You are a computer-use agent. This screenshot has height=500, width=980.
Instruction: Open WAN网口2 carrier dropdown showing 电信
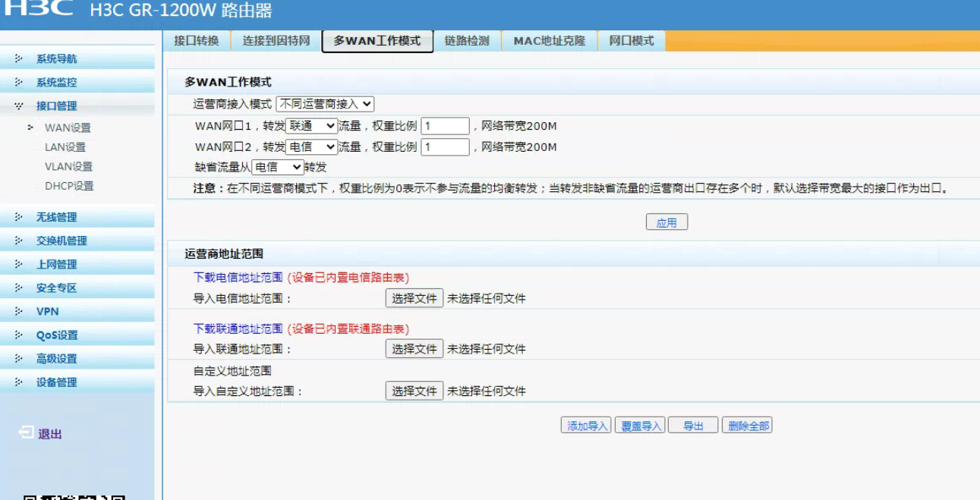coord(311,147)
